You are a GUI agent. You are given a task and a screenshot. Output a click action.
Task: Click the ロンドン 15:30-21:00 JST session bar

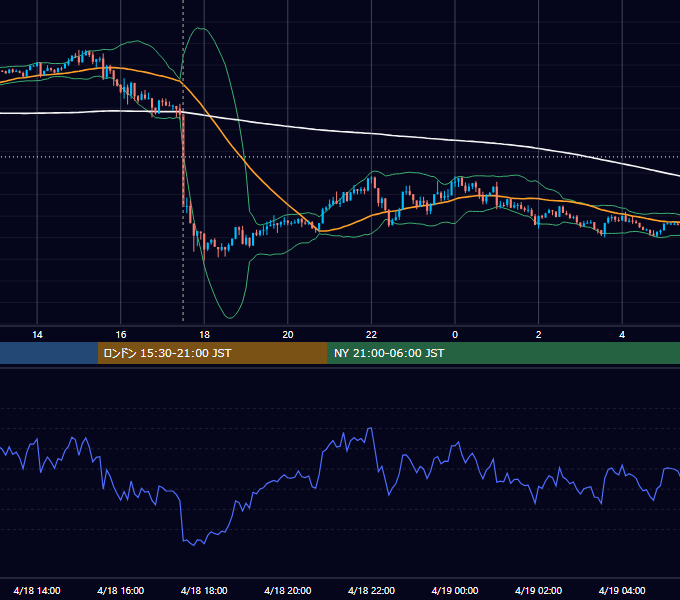point(212,353)
